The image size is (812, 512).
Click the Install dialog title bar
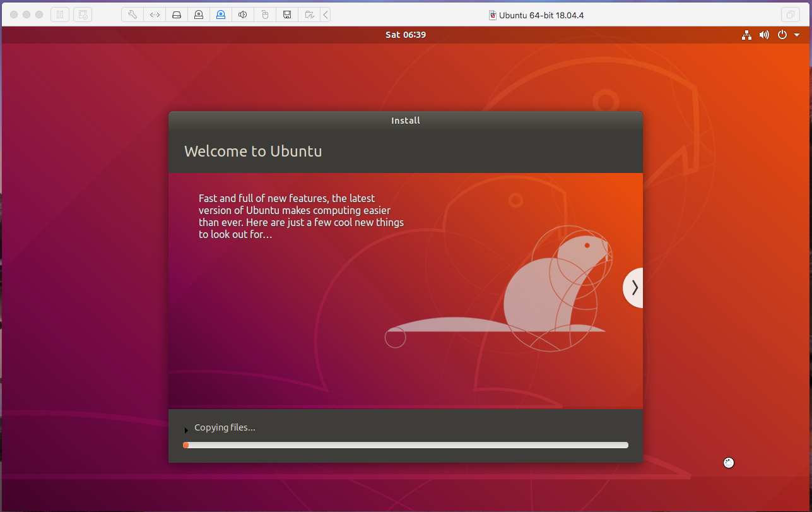coord(406,121)
